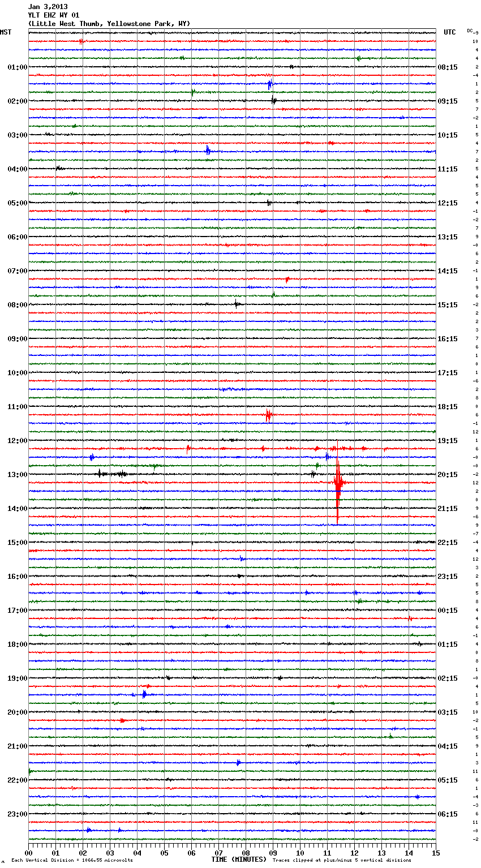Click the MST timezone header
This screenshot has width=481, height=868.
pyautogui.click(x=6, y=32)
